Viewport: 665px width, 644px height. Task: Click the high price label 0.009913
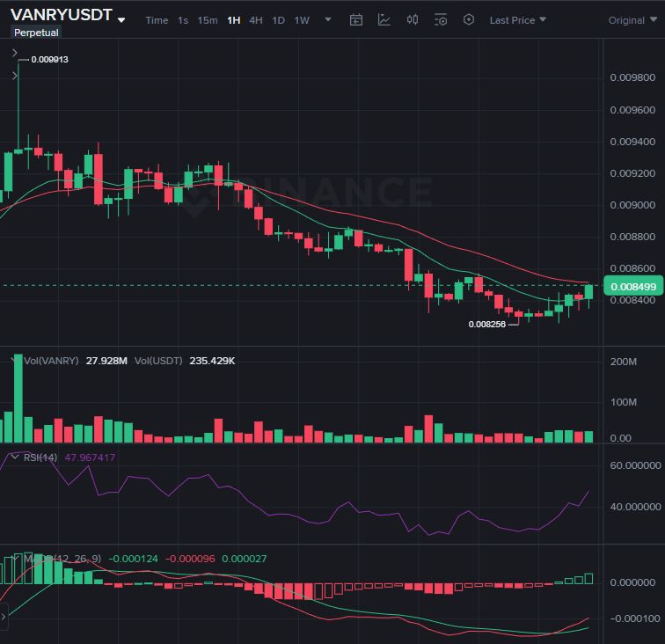49,60
